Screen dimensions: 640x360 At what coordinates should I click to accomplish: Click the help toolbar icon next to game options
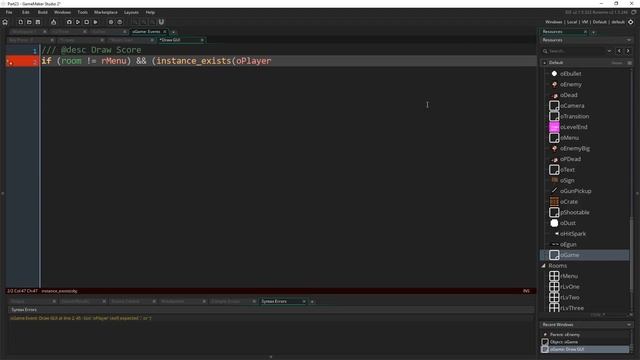click(120, 22)
